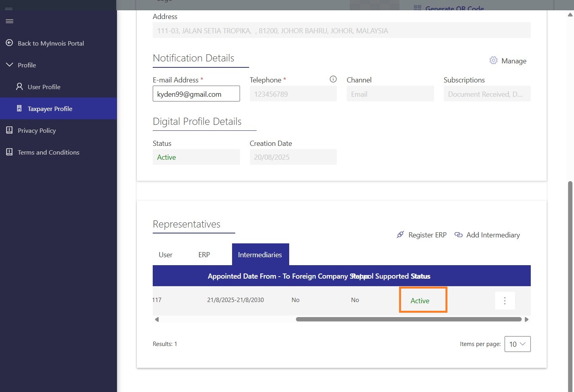The width and height of the screenshot is (574, 392).
Task: Select the Intermediaries tab
Action: coord(260,255)
